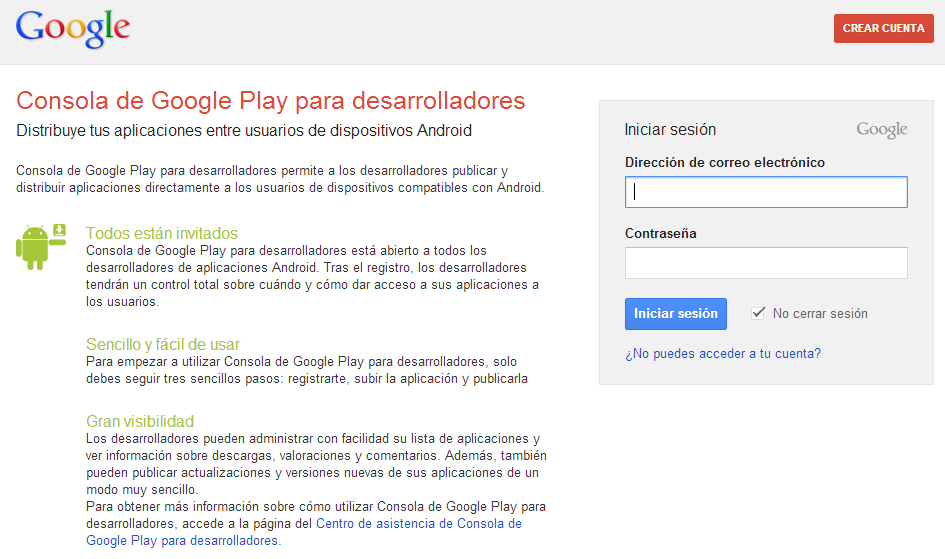The image size is (945, 559).
Task: Click the Consola de Google Play para desarrolladores heading
Action: [271, 101]
